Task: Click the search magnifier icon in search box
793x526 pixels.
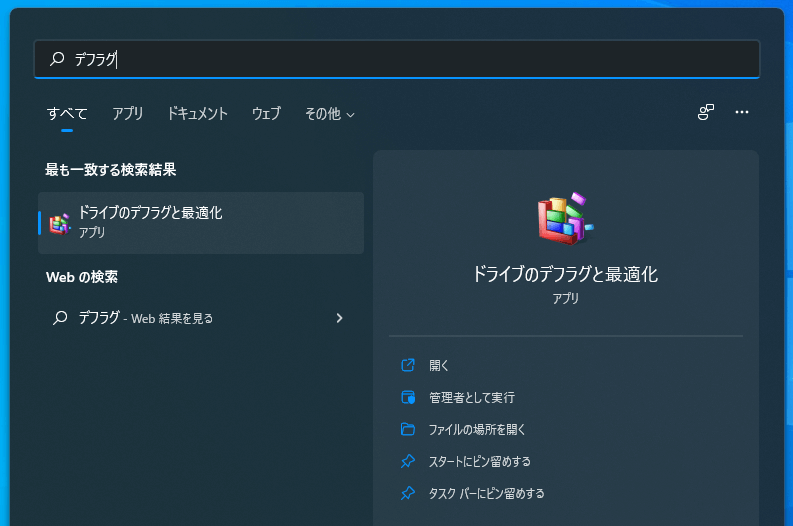Action: point(57,59)
